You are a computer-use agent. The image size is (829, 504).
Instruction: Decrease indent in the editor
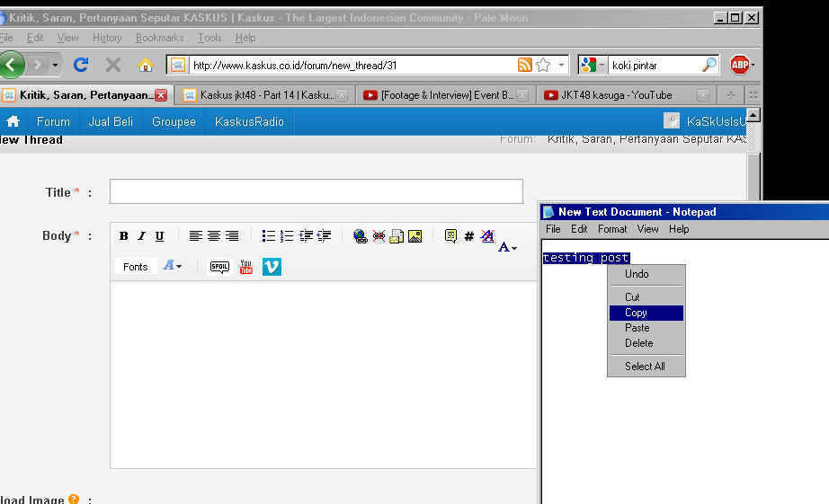tap(324, 236)
